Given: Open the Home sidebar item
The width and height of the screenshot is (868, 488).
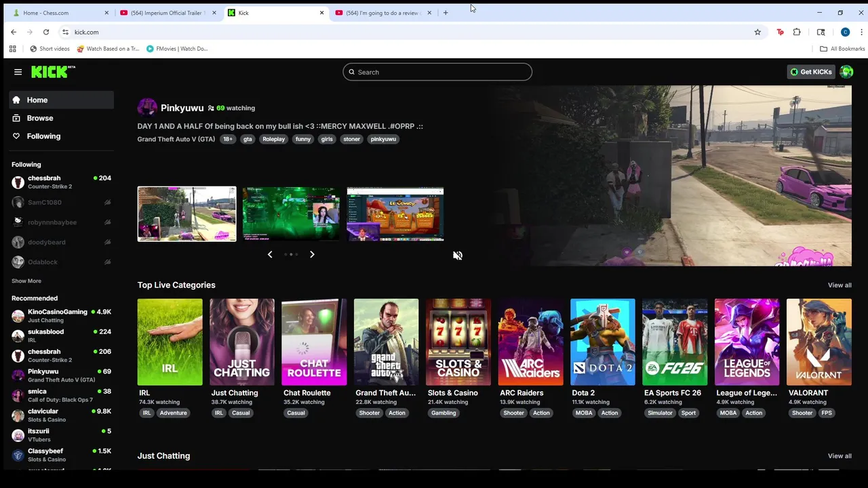Looking at the screenshot, I should (x=62, y=100).
